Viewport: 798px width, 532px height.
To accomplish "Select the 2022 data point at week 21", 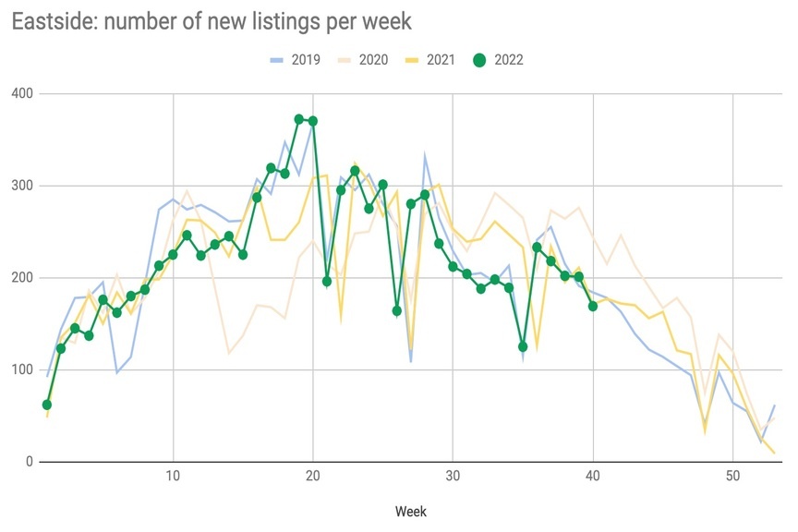I will (x=327, y=282).
